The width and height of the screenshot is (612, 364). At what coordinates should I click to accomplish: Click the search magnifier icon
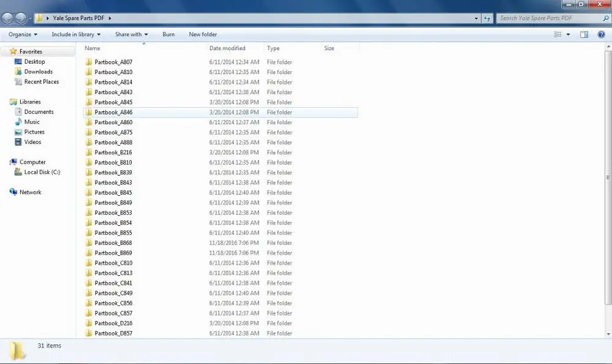[x=605, y=18]
